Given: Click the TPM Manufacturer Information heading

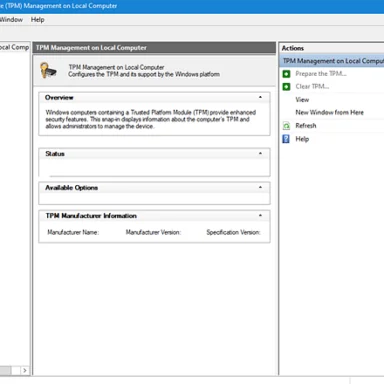Looking at the screenshot, I should pyautogui.click(x=91, y=216).
